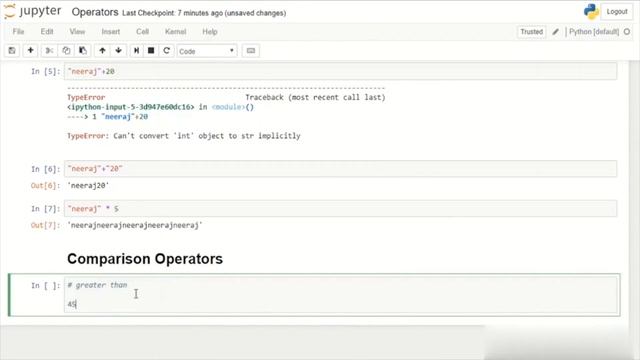Click the Jupyter logo

click(x=33, y=11)
